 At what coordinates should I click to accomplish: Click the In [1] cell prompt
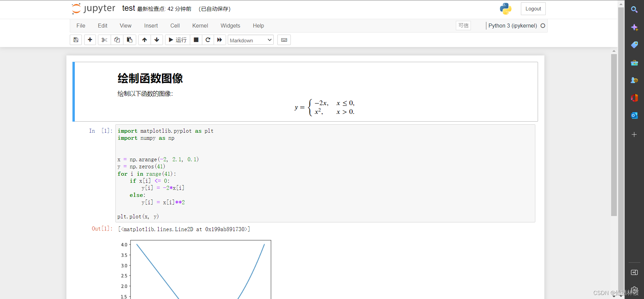pyautogui.click(x=101, y=131)
